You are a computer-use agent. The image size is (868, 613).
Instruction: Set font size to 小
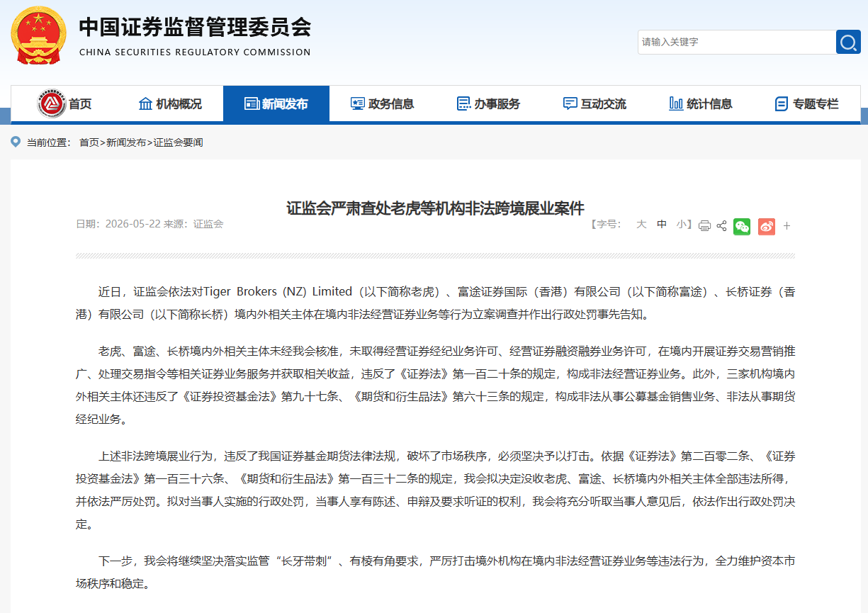(681, 224)
